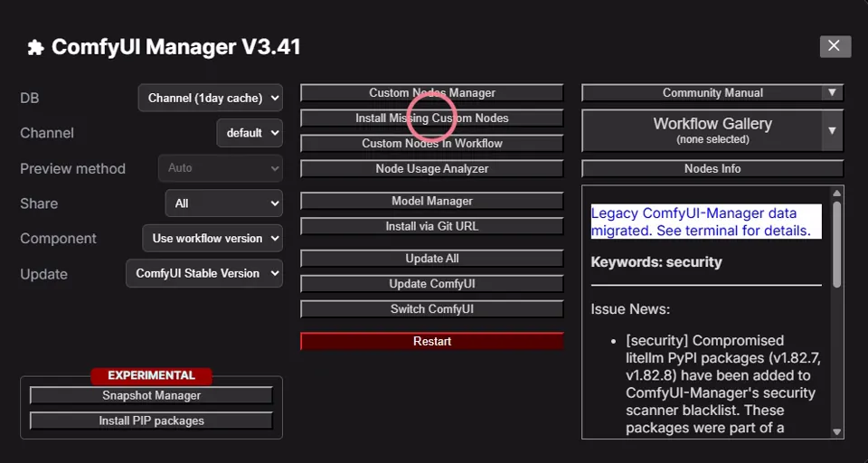Click the news panel scroll up arrow

click(836, 193)
